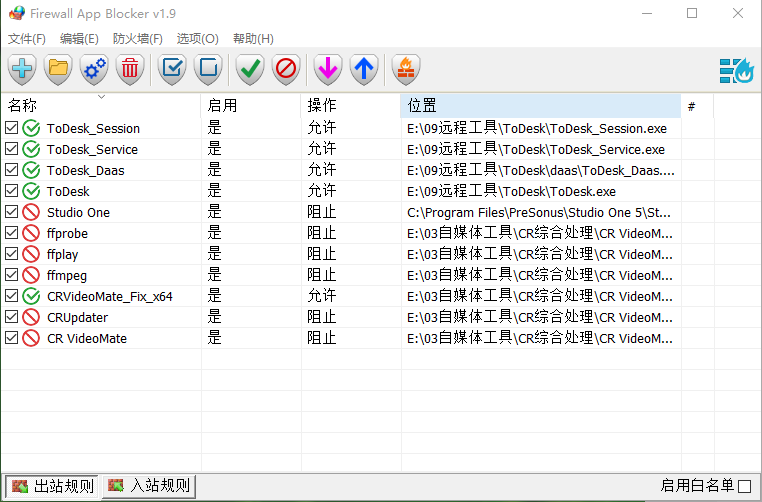Click green allow icon beside ToDesk_Session
This screenshot has height=502, width=762.
[31, 128]
